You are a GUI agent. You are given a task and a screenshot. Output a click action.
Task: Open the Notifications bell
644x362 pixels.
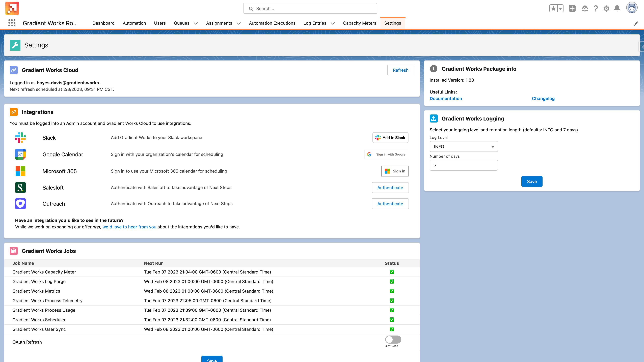(617, 9)
